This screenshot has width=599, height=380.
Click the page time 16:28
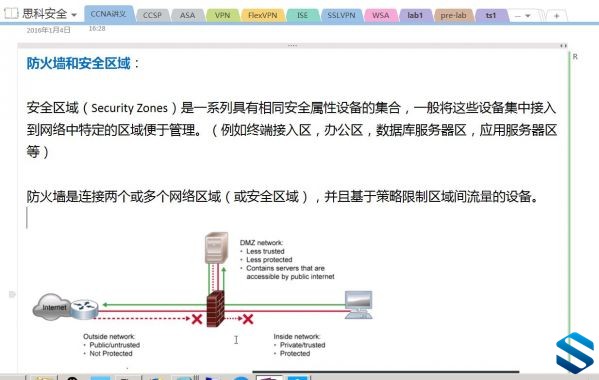[97, 29]
